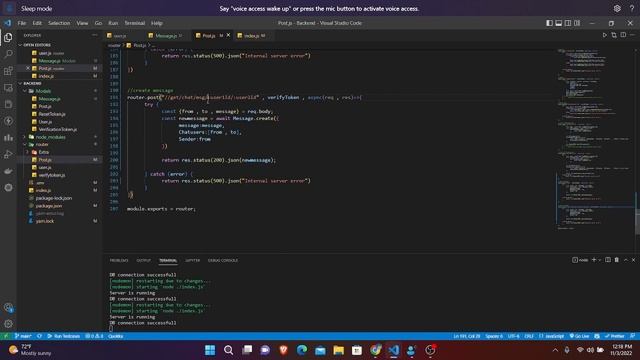Open Microsoft Edge from taskbar

[x=302, y=350]
